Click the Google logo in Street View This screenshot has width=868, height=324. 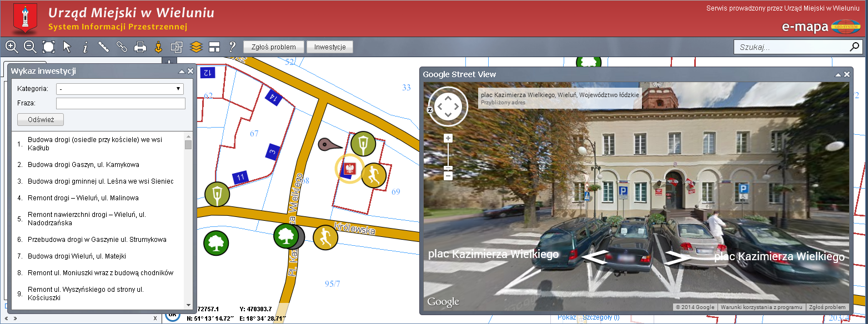pyautogui.click(x=443, y=302)
